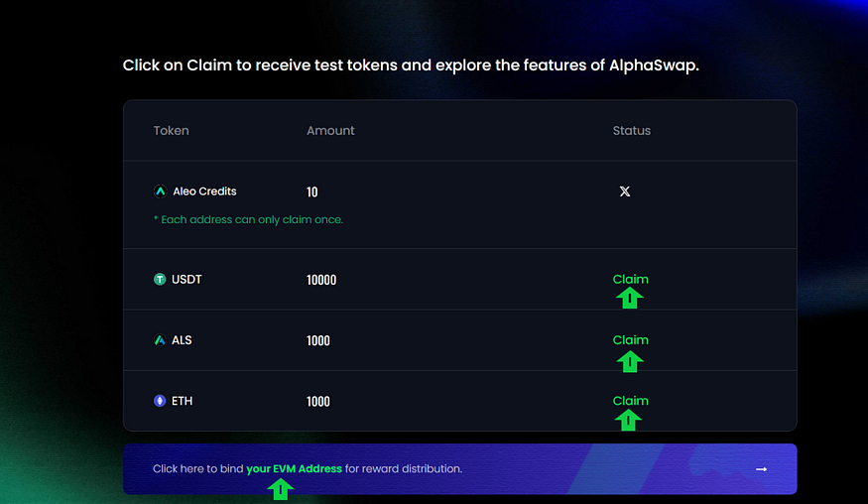Click the 'Click on Claim to receive' heading

[411, 65]
